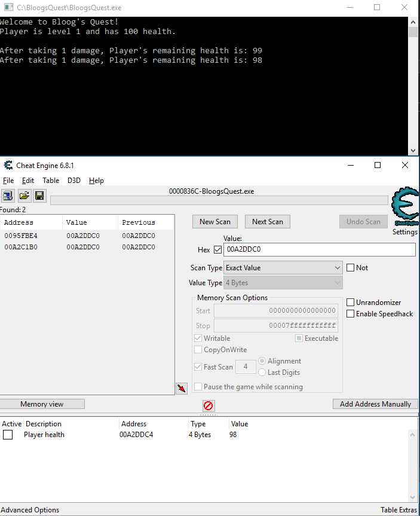Uncheck the Hex checkbox

[x=217, y=250]
